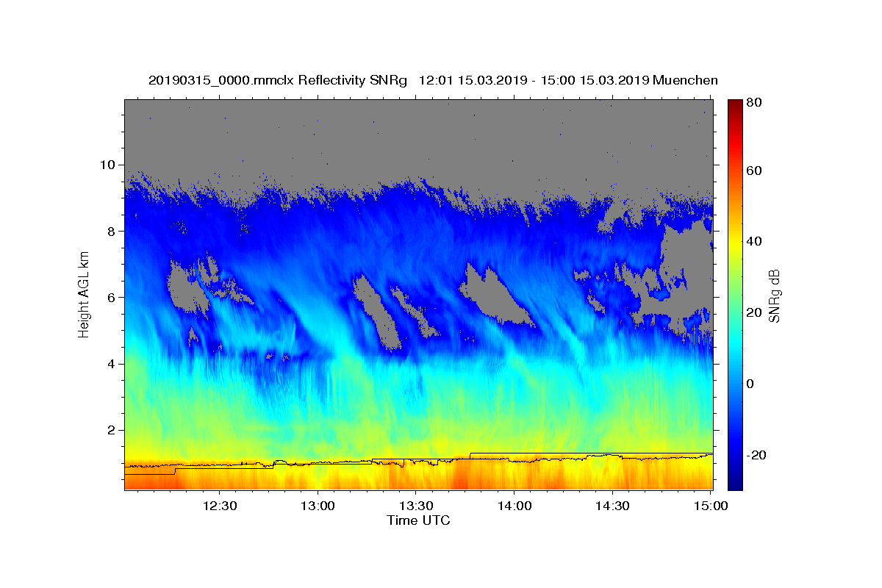
Task: Click the height tick label 6
Action: coord(113,298)
